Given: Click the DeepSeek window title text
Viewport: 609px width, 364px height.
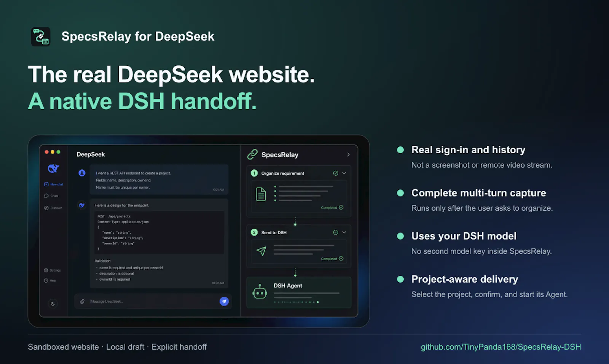Looking at the screenshot, I should (x=91, y=154).
